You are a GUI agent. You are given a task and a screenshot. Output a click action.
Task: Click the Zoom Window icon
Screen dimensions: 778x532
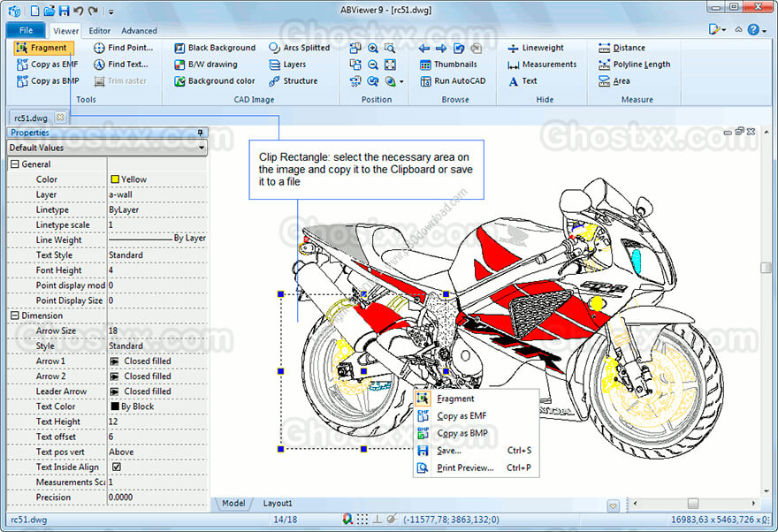coord(390,48)
